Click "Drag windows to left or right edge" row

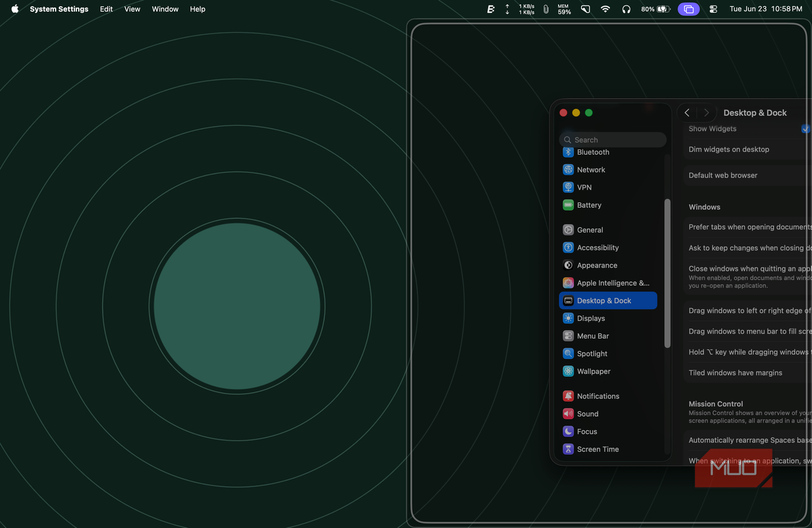click(x=748, y=310)
